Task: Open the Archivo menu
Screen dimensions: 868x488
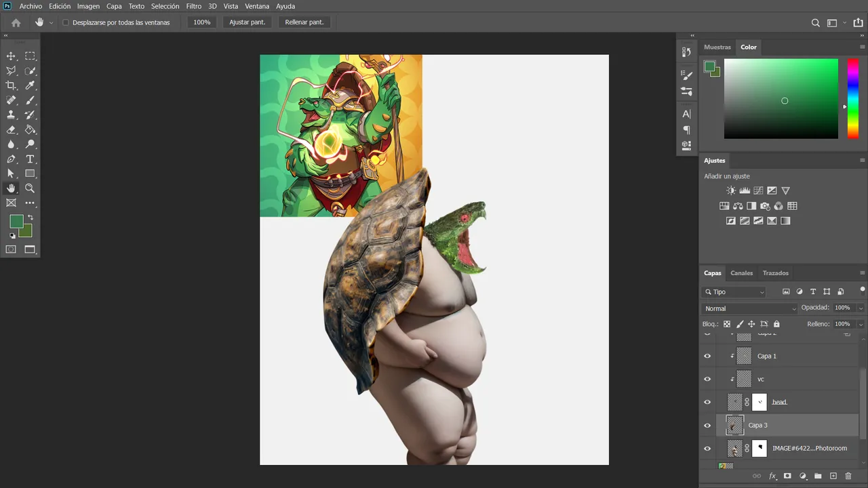Action: 31,6
